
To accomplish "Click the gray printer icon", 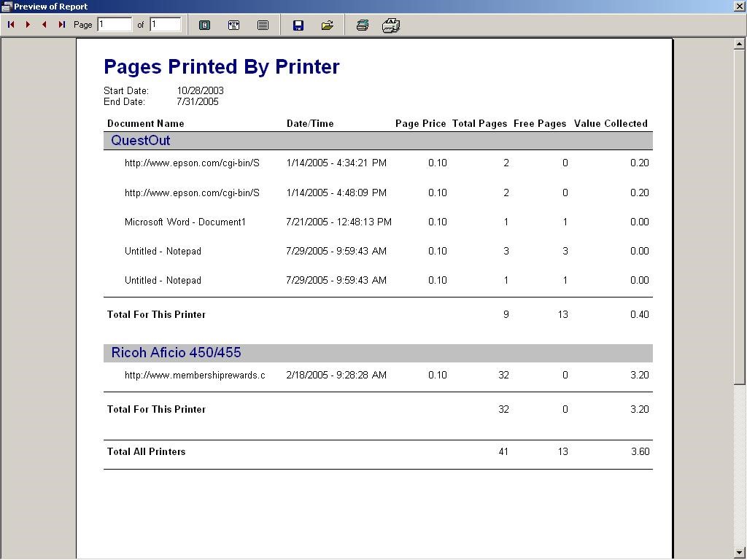I will click(391, 26).
